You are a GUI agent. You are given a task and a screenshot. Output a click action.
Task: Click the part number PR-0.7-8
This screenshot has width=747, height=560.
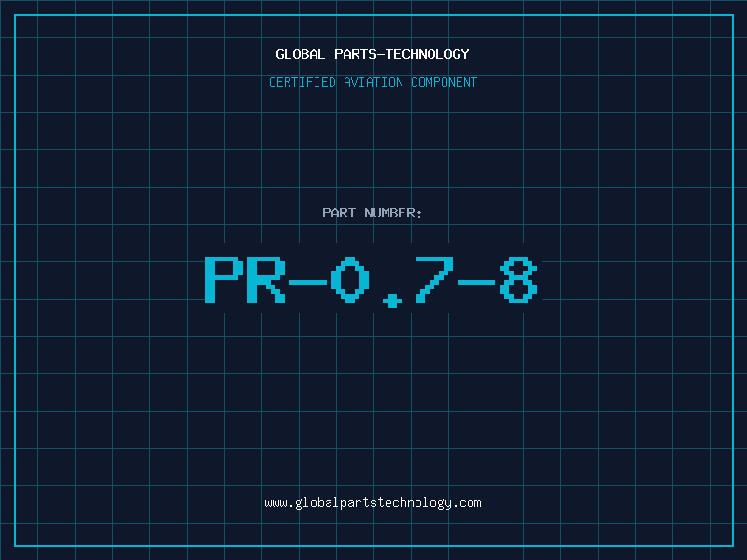tap(372, 282)
